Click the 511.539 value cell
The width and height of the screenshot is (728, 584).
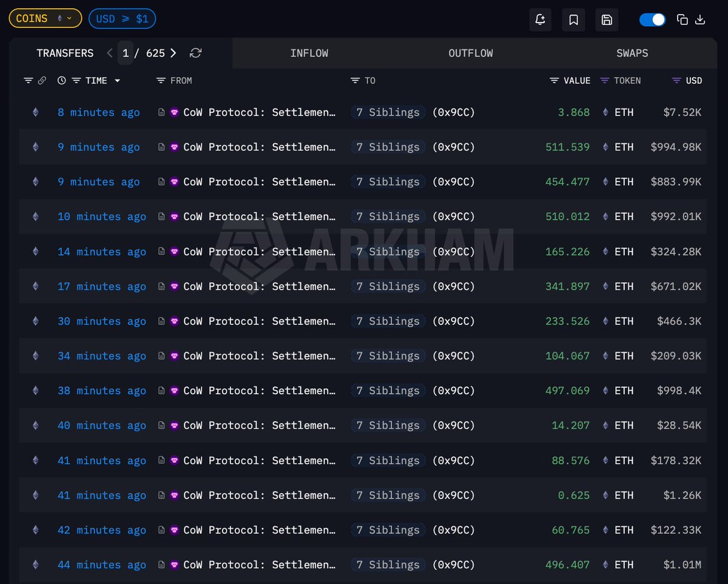567,147
